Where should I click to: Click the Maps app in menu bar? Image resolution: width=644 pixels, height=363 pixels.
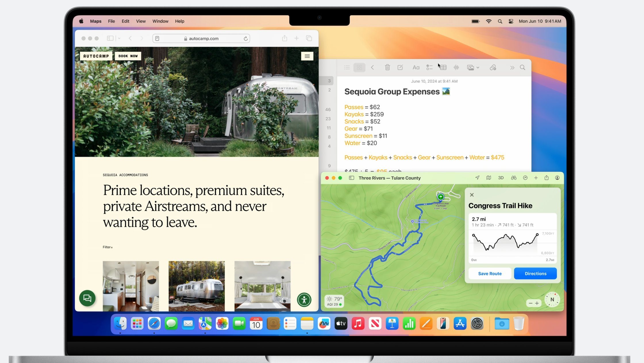click(95, 21)
